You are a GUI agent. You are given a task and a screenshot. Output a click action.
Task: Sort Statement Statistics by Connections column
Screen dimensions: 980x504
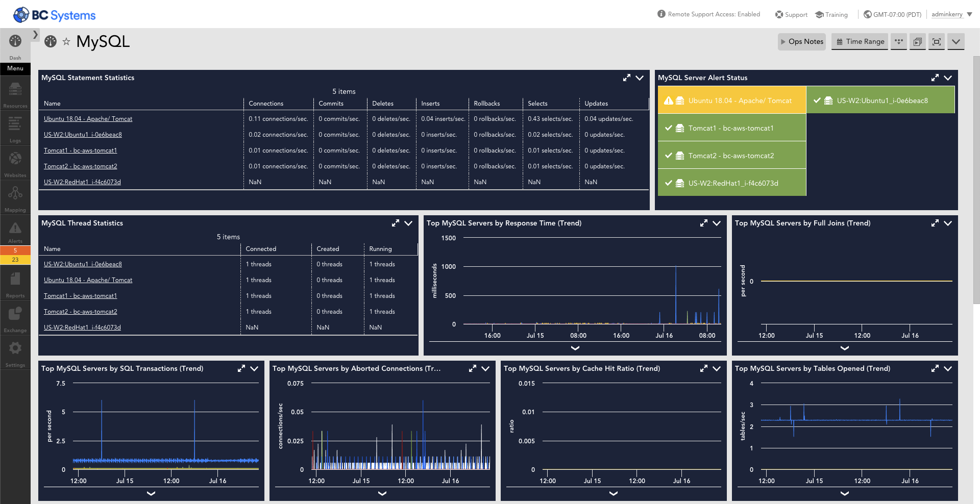(x=266, y=104)
